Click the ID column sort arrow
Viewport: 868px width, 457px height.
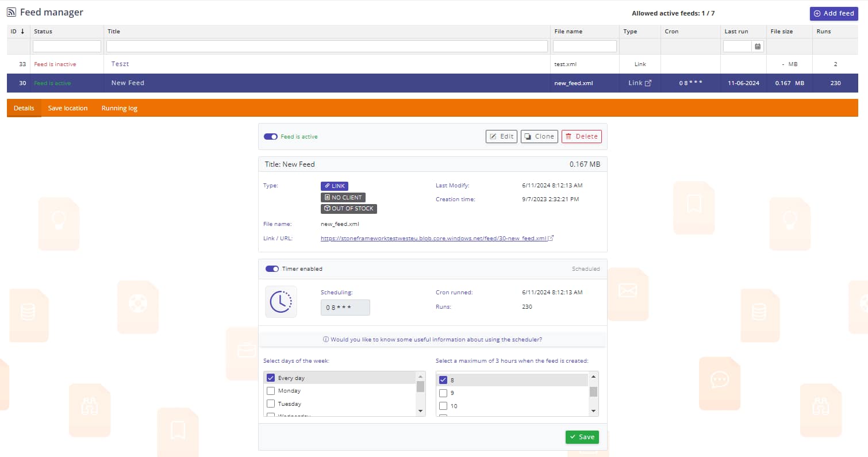click(22, 32)
